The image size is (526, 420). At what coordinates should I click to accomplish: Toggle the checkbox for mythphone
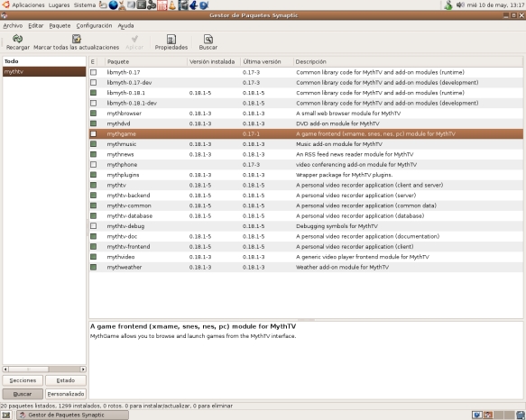point(93,165)
